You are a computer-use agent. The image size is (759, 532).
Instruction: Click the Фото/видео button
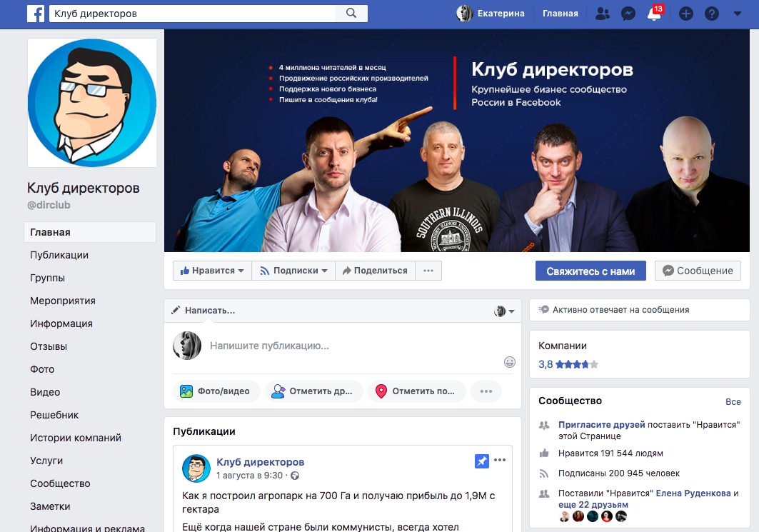click(216, 391)
